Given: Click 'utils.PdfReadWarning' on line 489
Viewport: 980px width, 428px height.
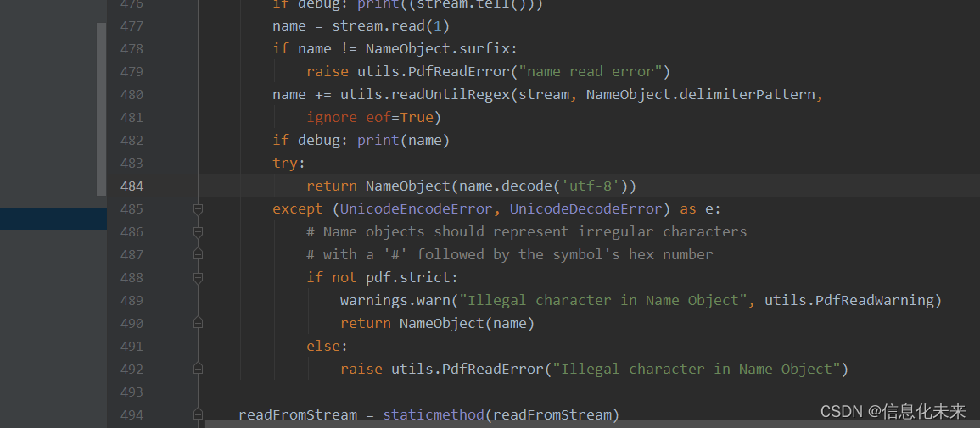Looking at the screenshot, I should point(848,301).
